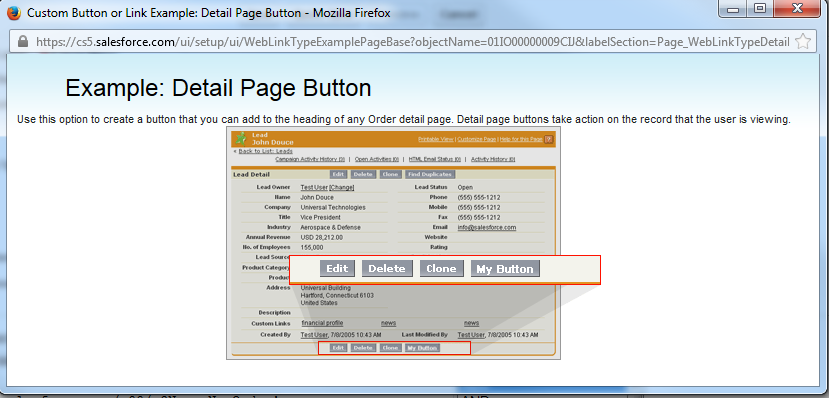Open the Open Activities link

[x=376, y=159]
